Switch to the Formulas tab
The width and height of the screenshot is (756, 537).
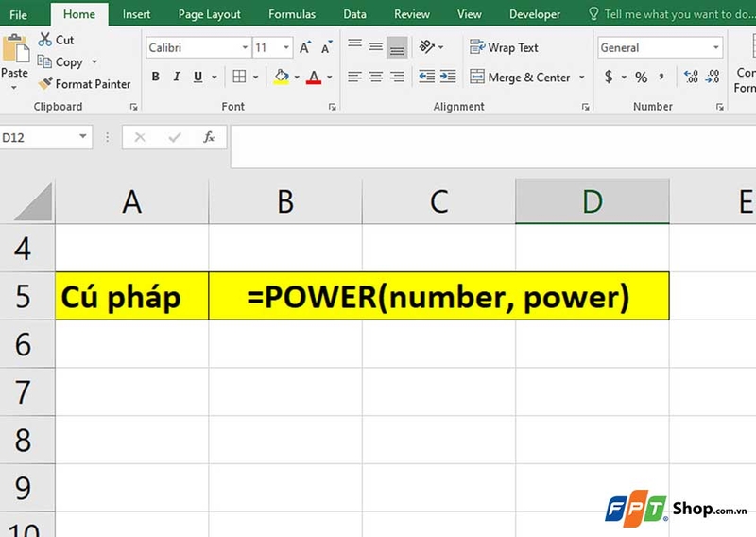pyautogui.click(x=292, y=14)
